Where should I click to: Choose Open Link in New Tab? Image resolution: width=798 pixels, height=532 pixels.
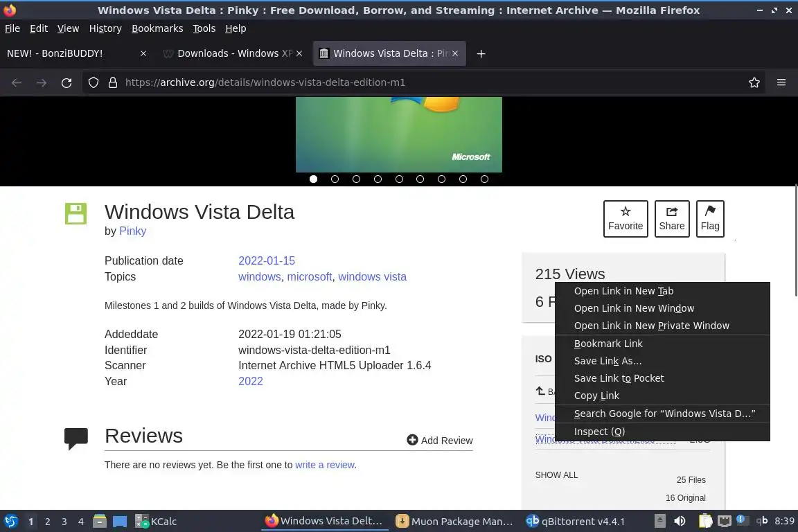(x=662, y=291)
